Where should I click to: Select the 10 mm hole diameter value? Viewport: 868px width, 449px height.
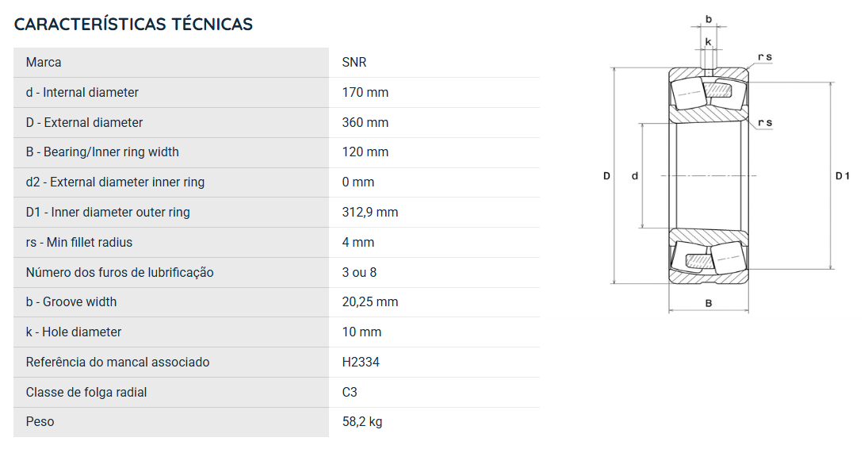pos(362,332)
